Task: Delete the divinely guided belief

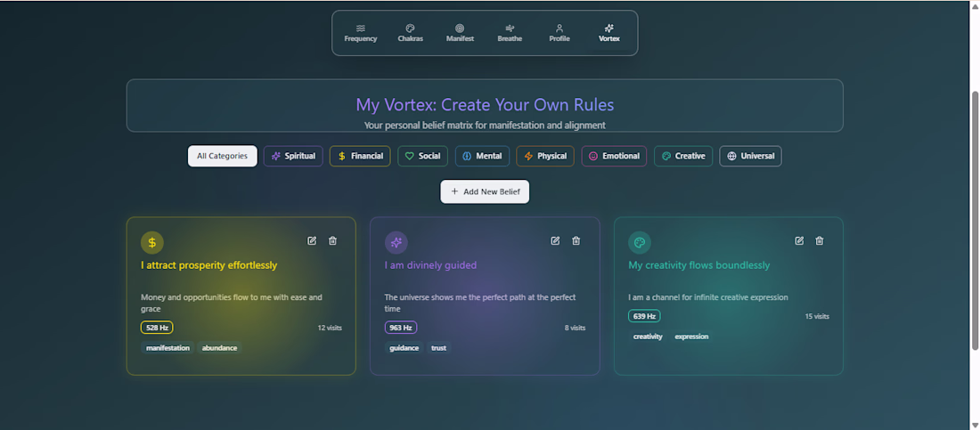Action: coord(576,240)
